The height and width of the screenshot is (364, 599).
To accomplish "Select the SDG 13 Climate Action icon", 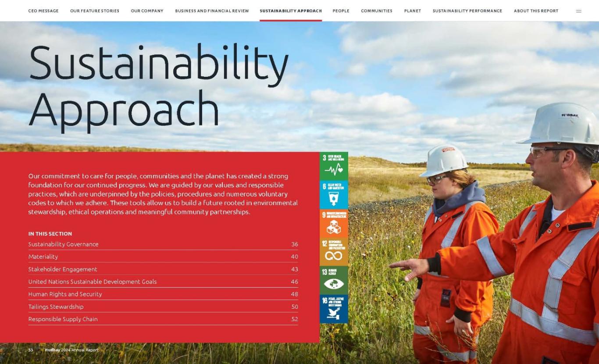I will click(x=334, y=280).
